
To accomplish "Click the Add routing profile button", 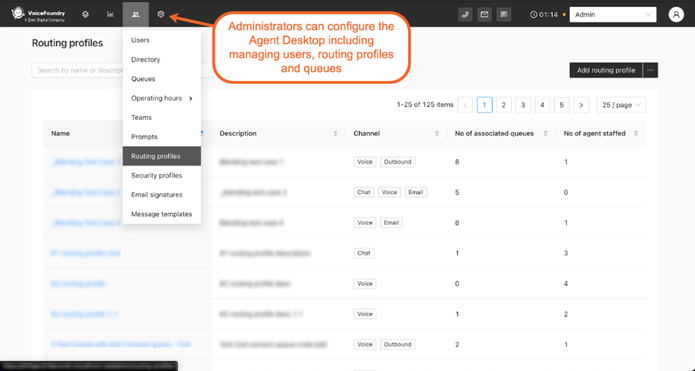I will tap(606, 70).
